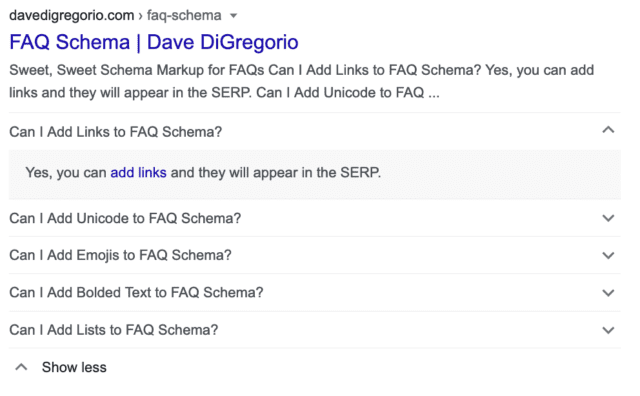Click 'Can I Add Bolded Text to FAQ Schema?'
The height and width of the screenshot is (396, 640).
pyautogui.click(x=136, y=293)
